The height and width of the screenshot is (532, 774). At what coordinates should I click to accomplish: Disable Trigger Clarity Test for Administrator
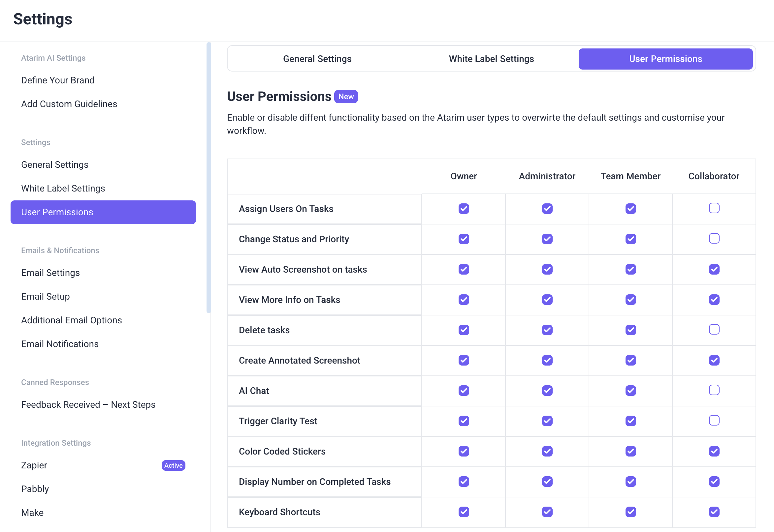click(547, 421)
